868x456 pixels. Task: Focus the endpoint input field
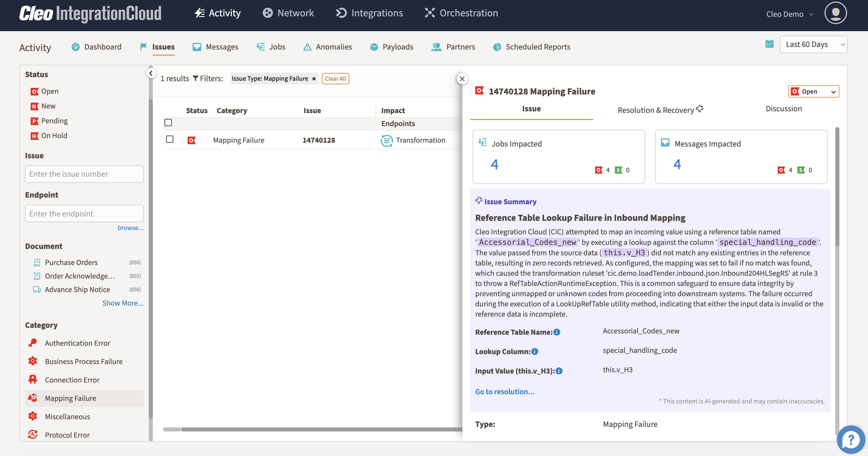point(84,214)
